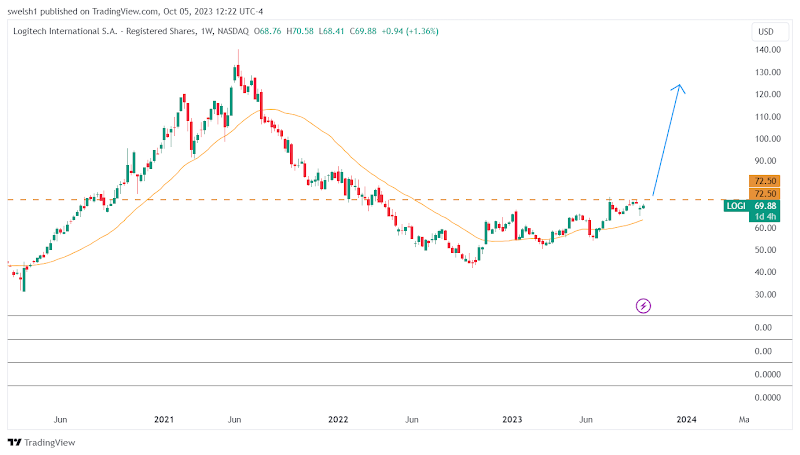
Task: Click the 2023 time axis label
Action: [512, 419]
